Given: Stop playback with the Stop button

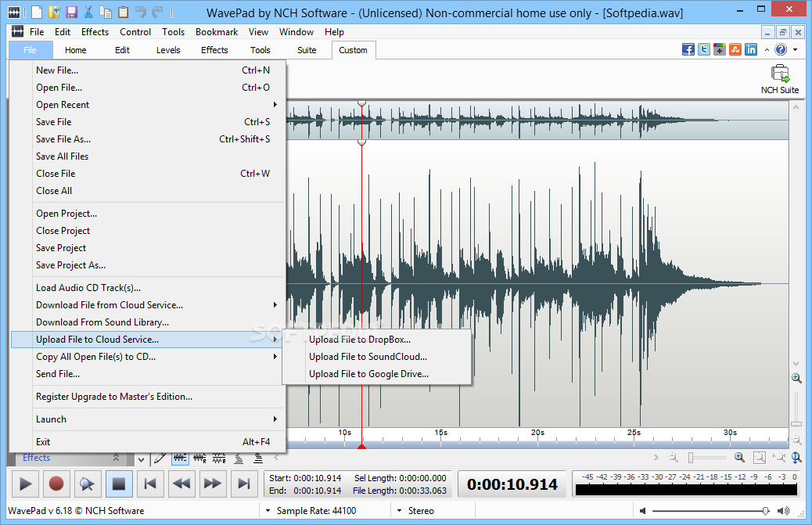Looking at the screenshot, I should (119, 484).
